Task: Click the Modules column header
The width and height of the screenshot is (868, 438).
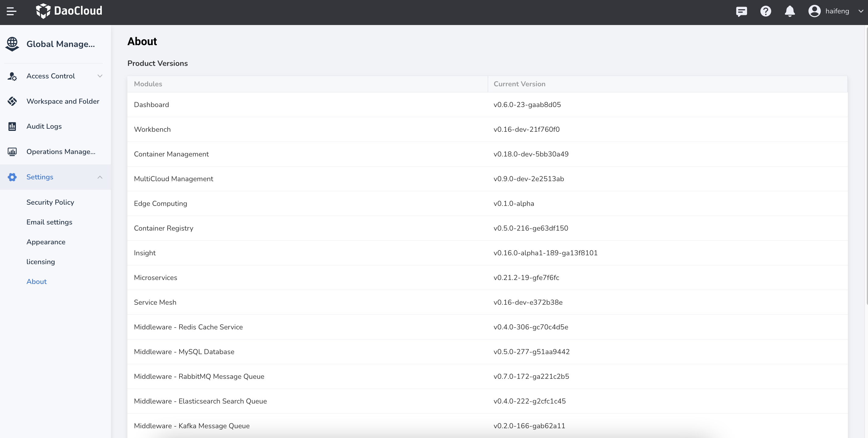Action: click(x=148, y=84)
